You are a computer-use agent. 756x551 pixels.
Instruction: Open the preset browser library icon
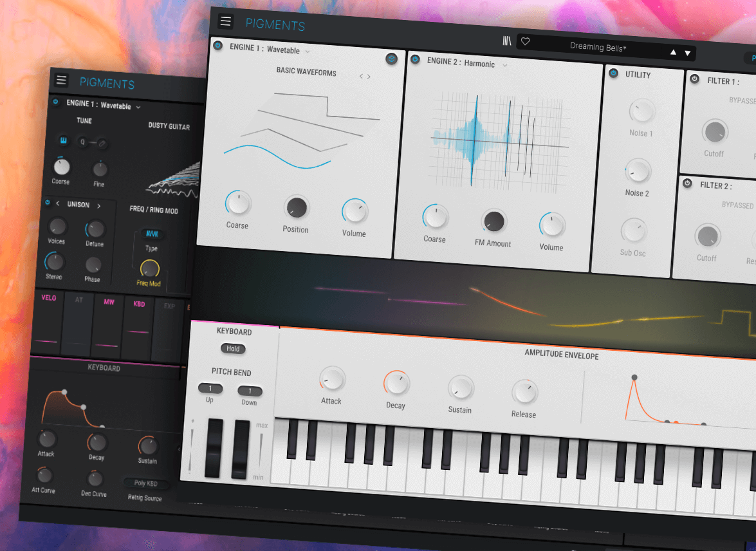click(x=506, y=41)
